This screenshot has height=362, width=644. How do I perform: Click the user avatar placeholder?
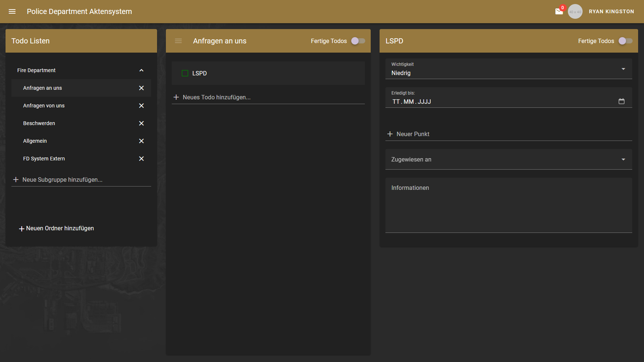575,11
